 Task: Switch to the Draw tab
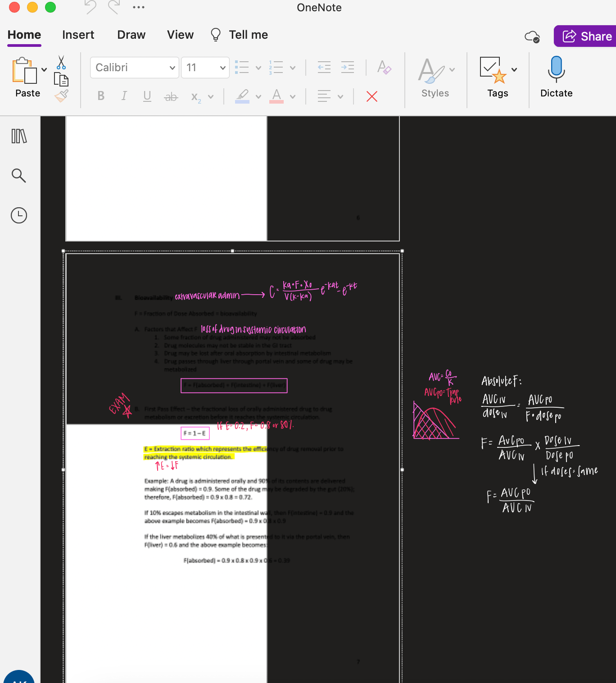point(131,35)
